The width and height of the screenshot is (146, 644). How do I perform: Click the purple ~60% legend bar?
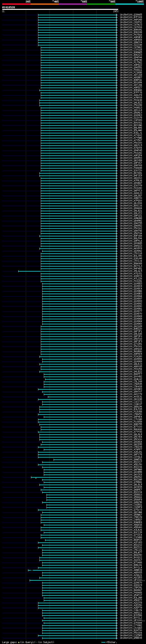[x=73, y=4]
